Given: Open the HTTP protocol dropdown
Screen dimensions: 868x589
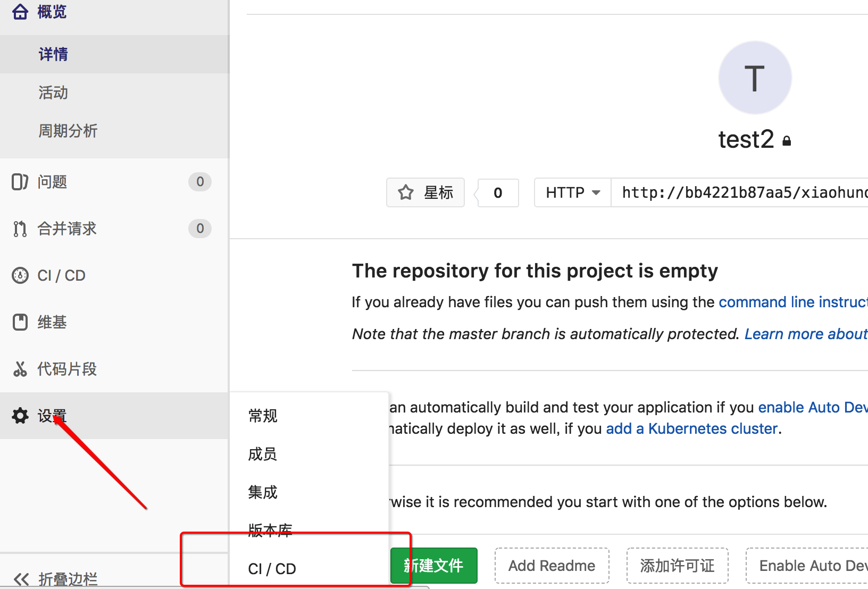Looking at the screenshot, I should 572,192.
